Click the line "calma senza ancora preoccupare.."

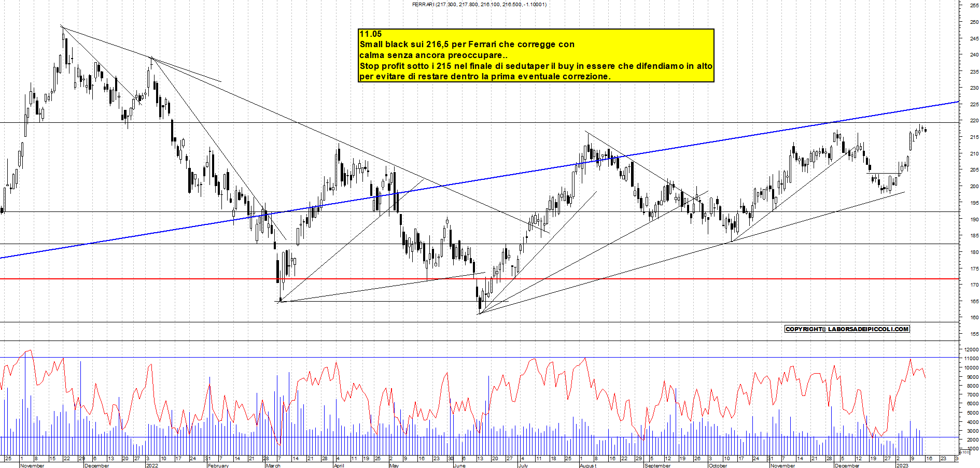point(433,55)
